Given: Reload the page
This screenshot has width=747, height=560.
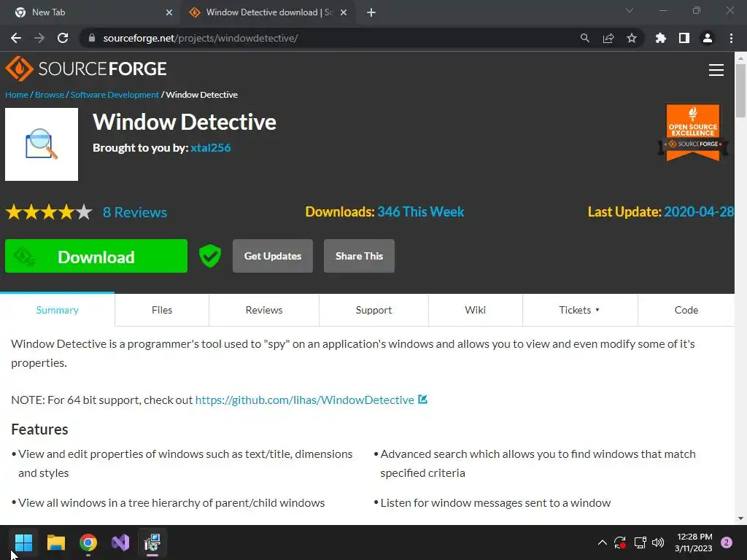Looking at the screenshot, I should tap(63, 38).
